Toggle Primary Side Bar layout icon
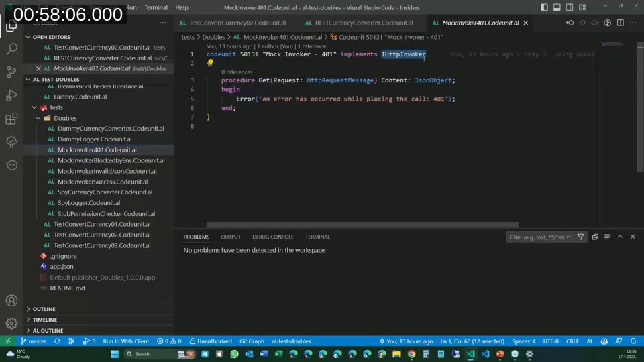Screen dimensions: 644x362 (544, 7)
